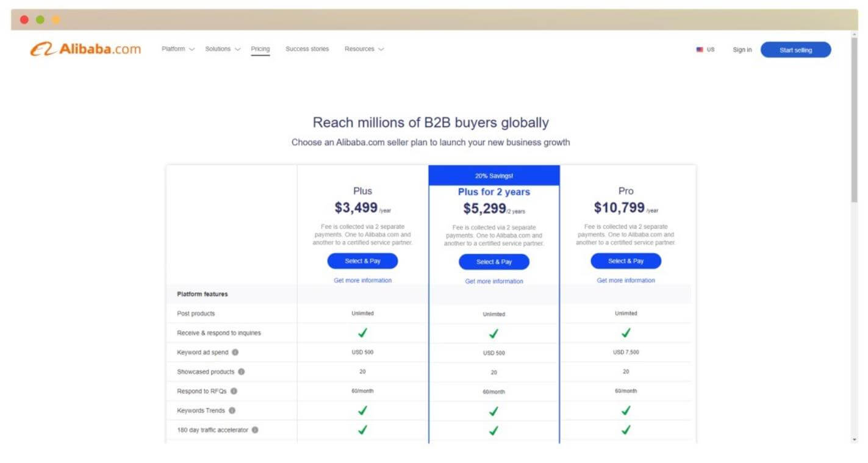The height and width of the screenshot is (463, 868).
Task: Expand the Solutions menu
Action: [x=223, y=49]
